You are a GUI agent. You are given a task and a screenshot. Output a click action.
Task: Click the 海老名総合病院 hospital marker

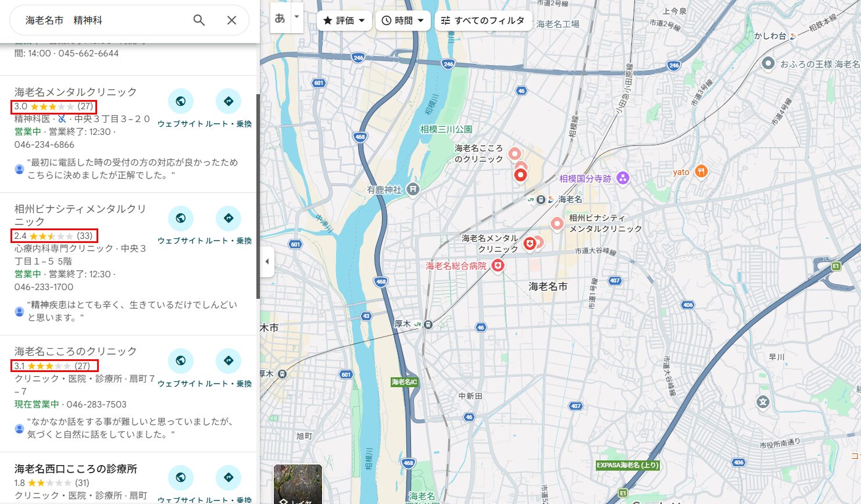coord(498,265)
